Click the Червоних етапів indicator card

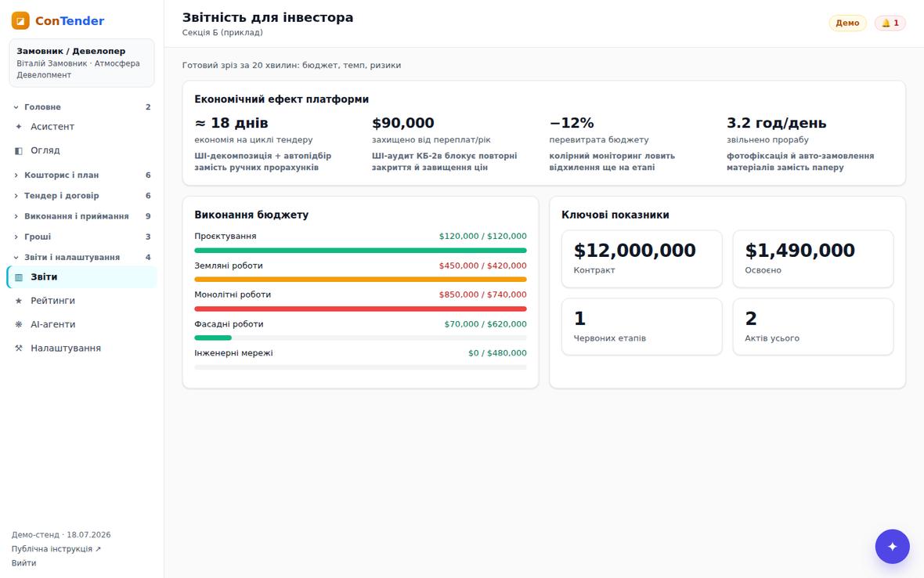[x=642, y=327]
